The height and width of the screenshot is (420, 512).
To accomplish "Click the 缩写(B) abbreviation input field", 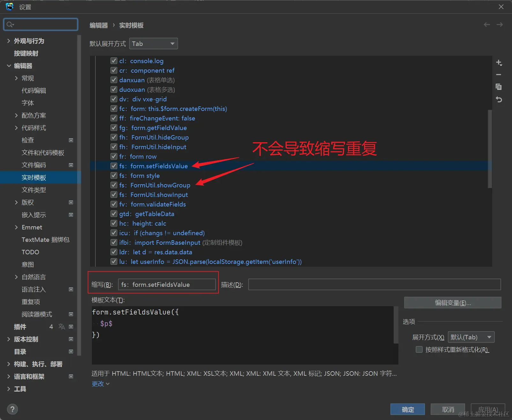I will [167, 284].
